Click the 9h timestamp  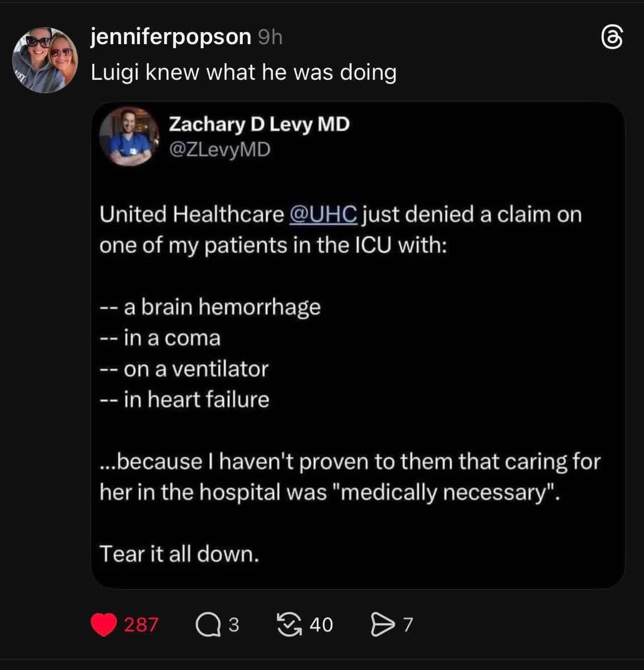coord(270,38)
